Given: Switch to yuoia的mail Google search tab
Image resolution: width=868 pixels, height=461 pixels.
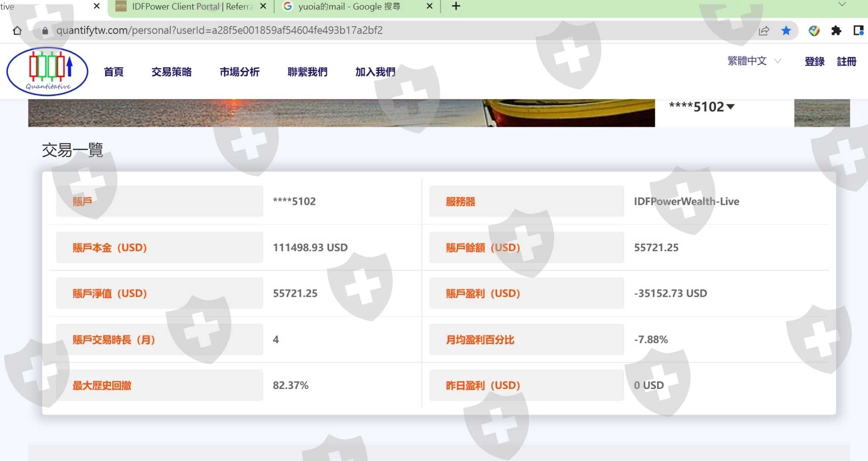Looking at the screenshot, I should [350, 6].
